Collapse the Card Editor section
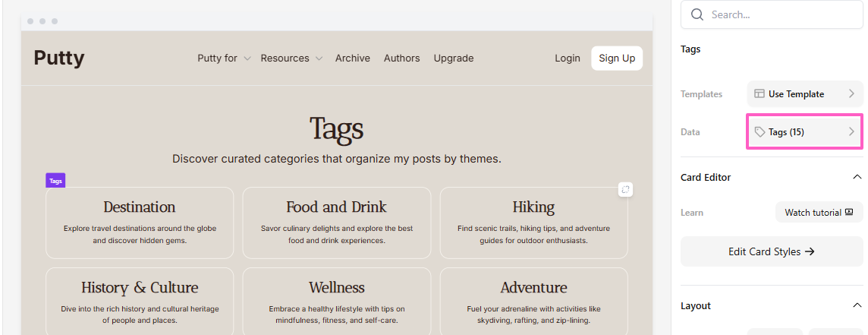This screenshot has width=868, height=335. (857, 177)
